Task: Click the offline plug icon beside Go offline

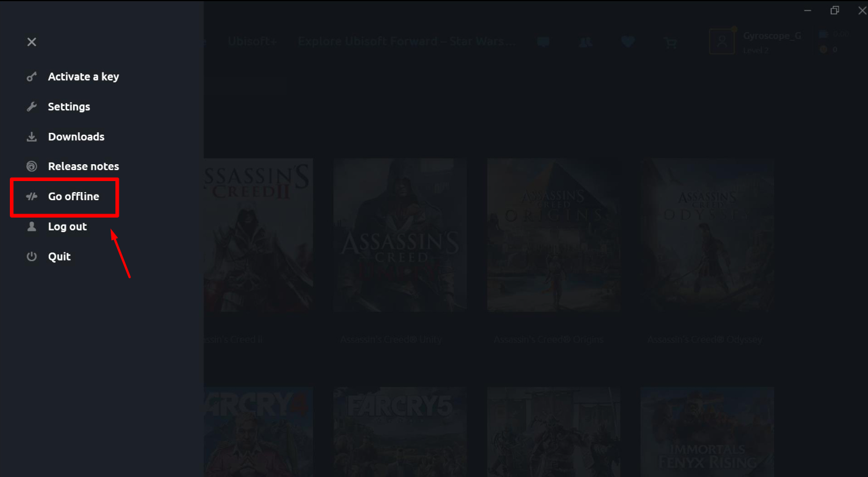Action: click(32, 197)
